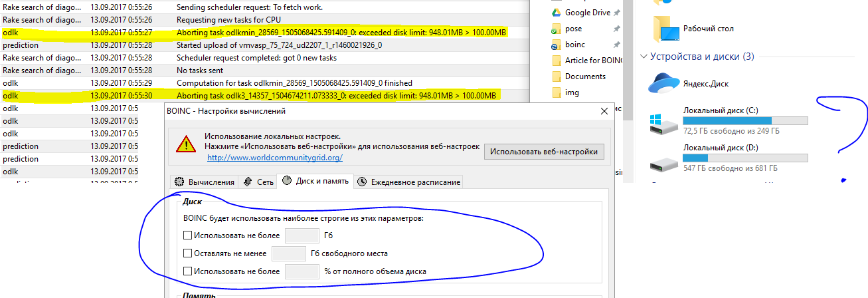Select the Article for BOINC folder icon
868x298 pixels.
pos(557,61)
